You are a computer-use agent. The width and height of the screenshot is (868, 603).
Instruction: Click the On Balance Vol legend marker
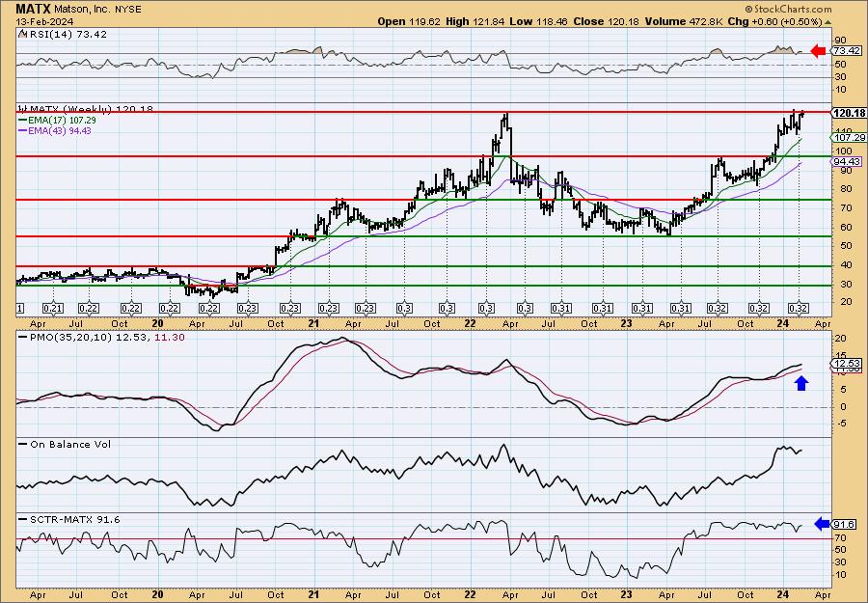[x=22, y=444]
